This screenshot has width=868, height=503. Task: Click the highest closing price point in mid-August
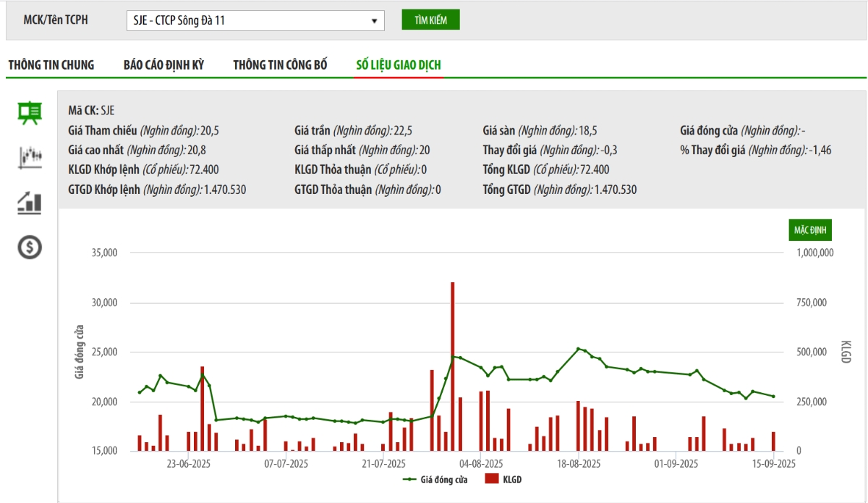click(579, 349)
